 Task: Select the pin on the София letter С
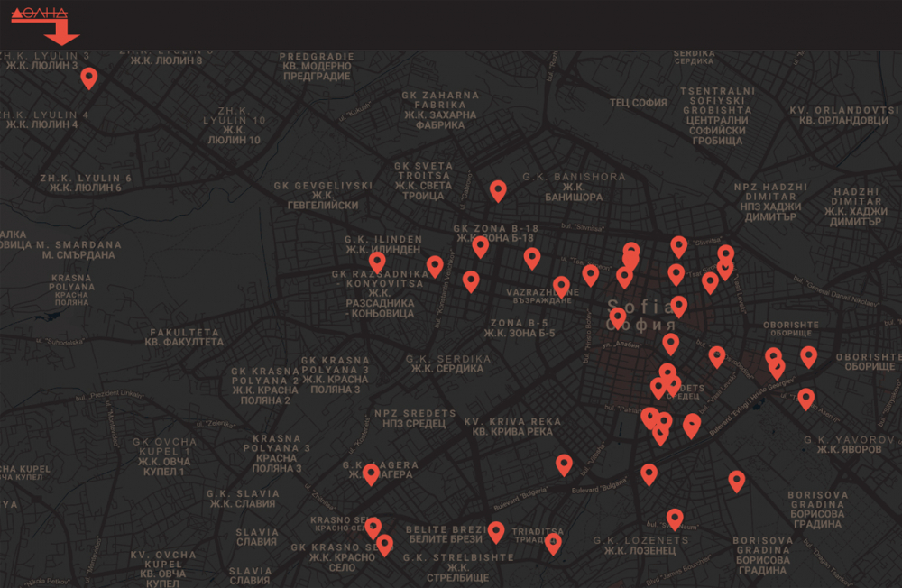pos(617,318)
